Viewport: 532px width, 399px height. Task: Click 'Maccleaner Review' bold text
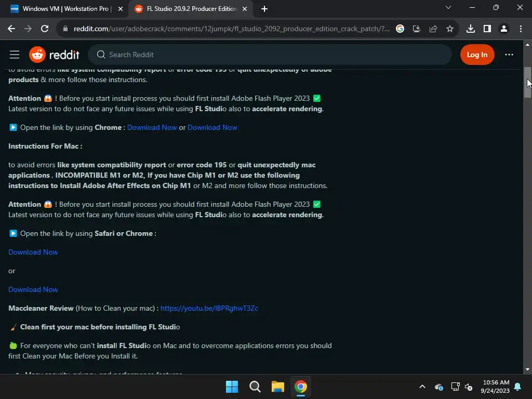41,309
